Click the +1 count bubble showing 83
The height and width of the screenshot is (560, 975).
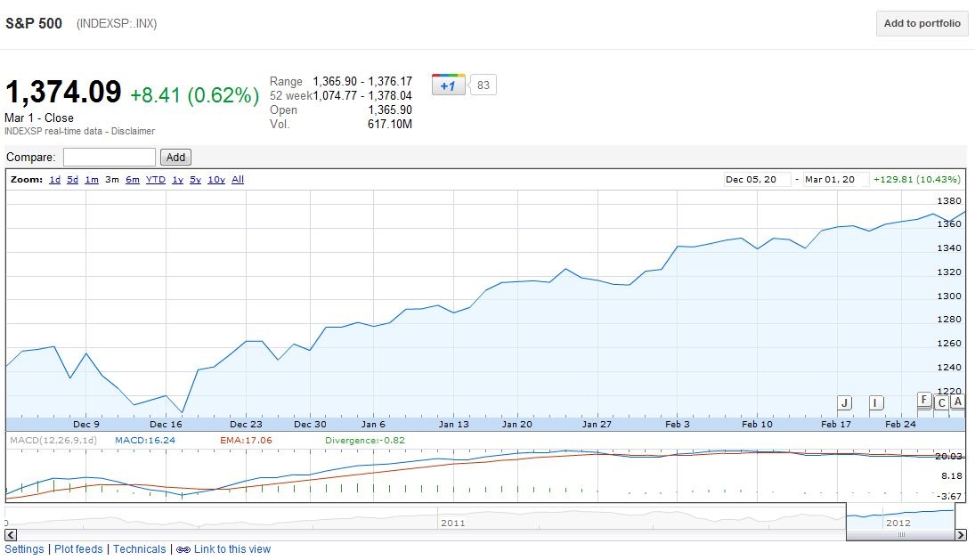(483, 85)
